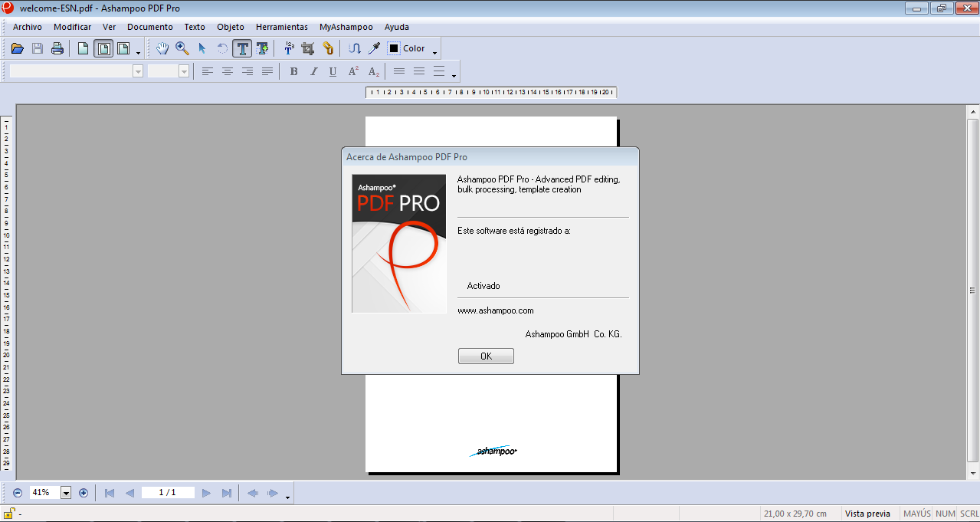This screenshot has width=980, height=522.
Task: Go to the last page
Action: point(227,493)
